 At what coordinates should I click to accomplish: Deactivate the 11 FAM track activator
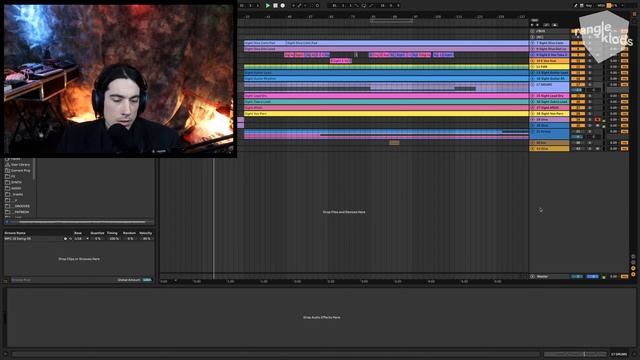click(578, 67)
